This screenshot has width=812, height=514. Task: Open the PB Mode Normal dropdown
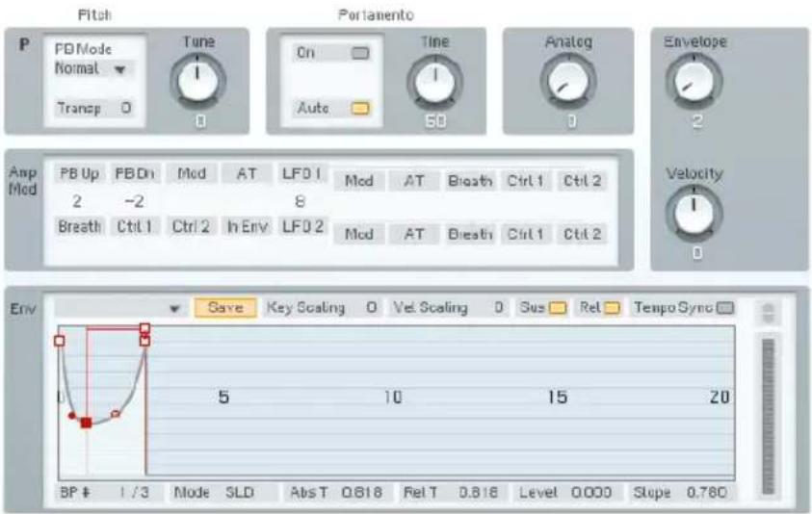92,69
